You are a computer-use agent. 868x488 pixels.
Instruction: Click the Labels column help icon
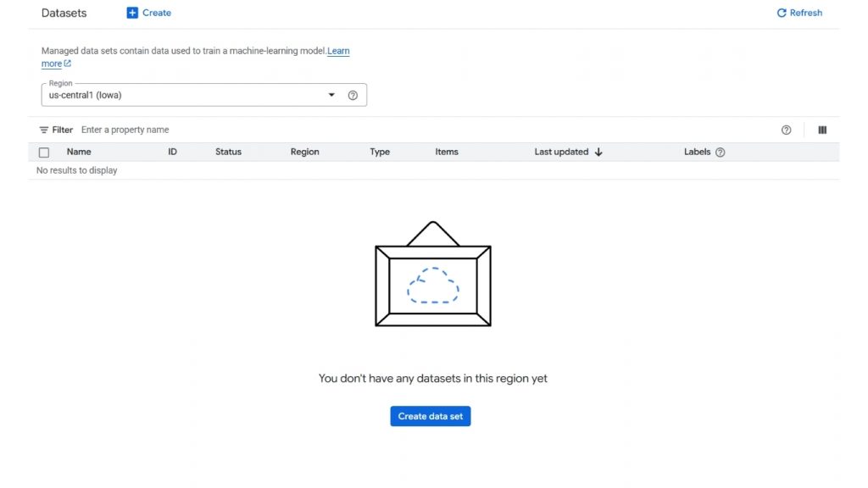(x=720, y=152)
